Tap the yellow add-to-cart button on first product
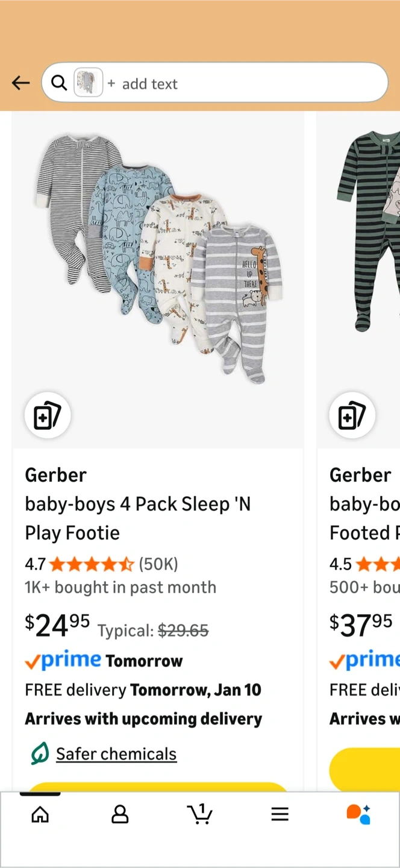 158,787
